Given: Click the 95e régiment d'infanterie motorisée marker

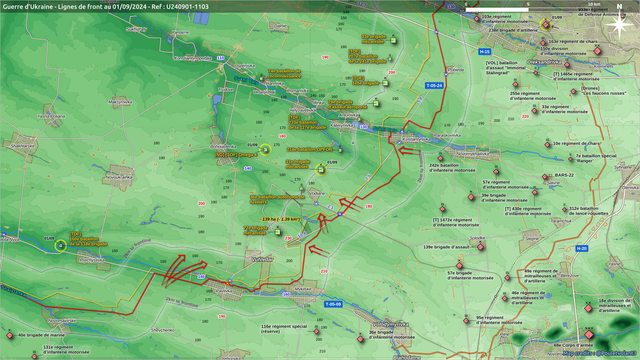Looking at the screenshot, I should [x=466, y=321].
